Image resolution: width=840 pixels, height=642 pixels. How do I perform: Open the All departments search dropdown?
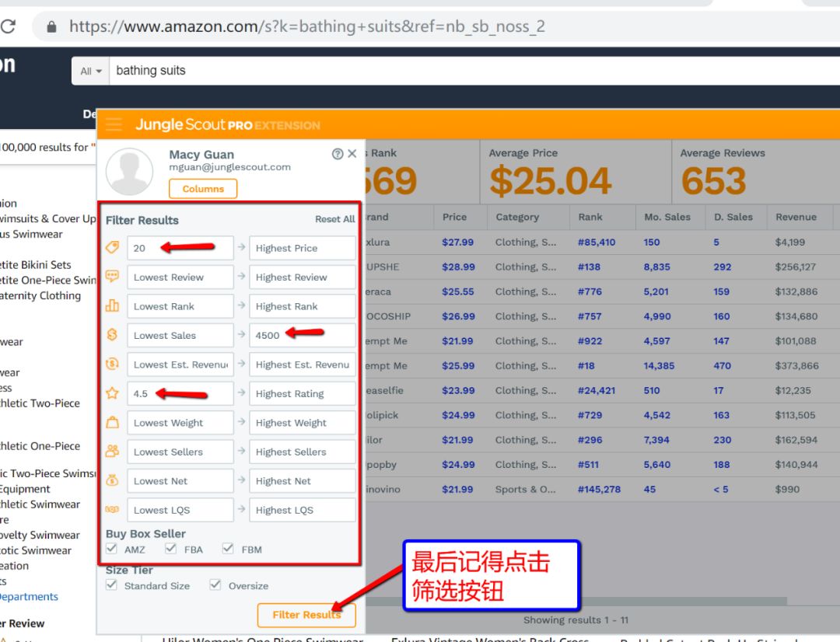(90, 71)
